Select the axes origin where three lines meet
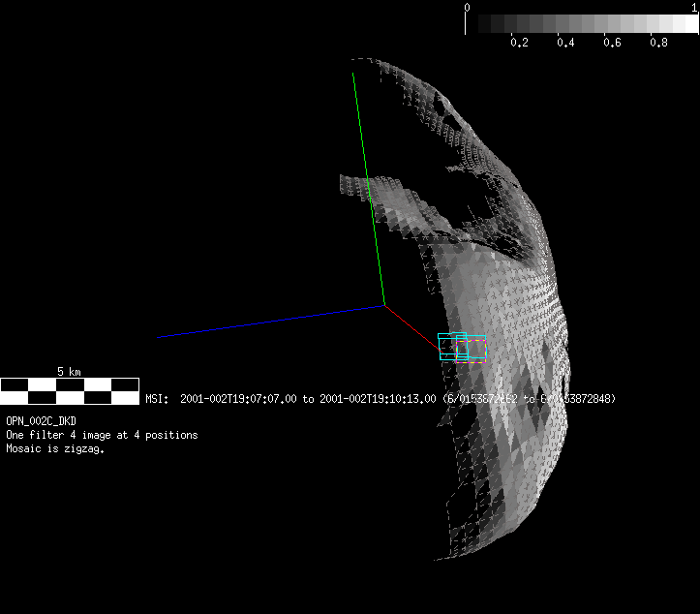 tap(385, 306)
